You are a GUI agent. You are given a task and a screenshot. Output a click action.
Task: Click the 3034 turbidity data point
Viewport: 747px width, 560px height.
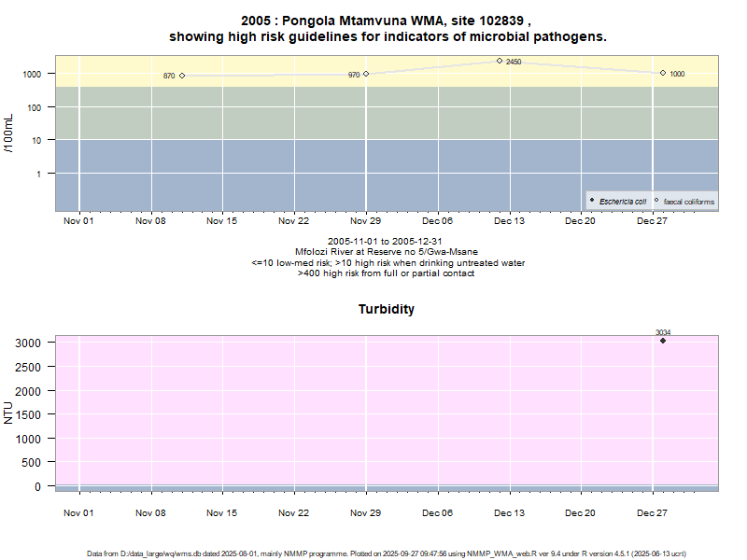(663, 341)
